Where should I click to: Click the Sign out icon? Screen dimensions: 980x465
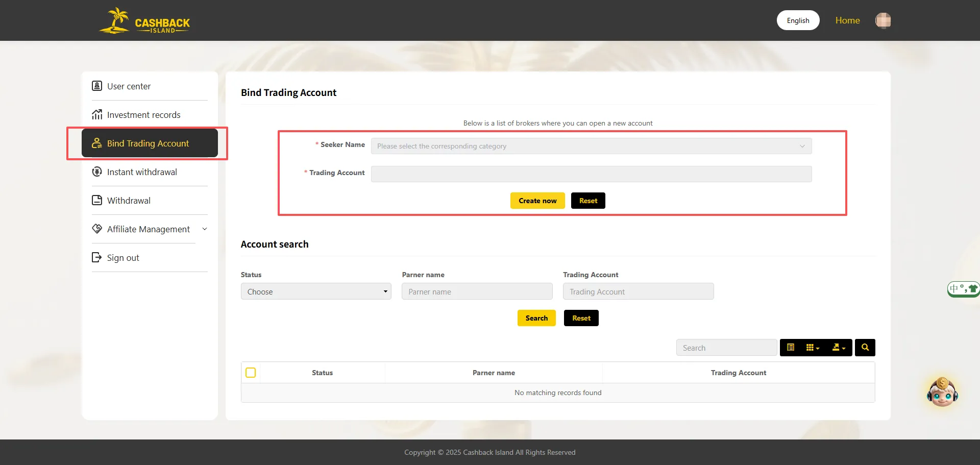(97, 257)
